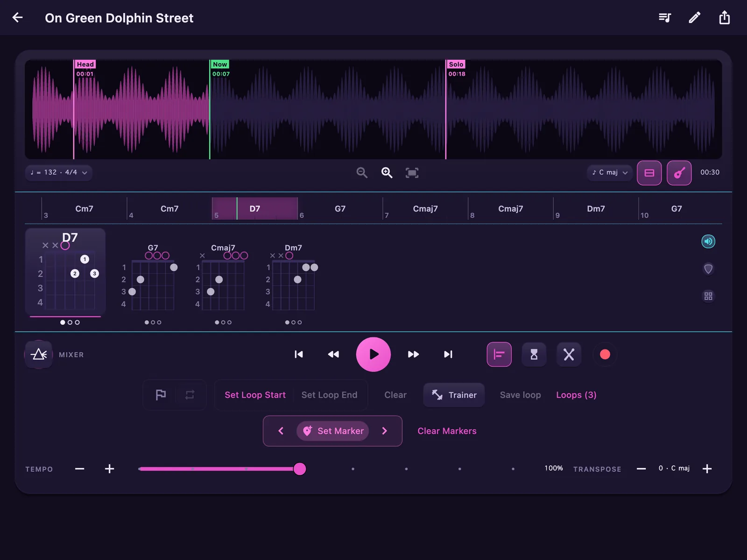Go to the next marker chevron
The height and width of the screenshot is (560, 747).
[x=385, y=431]
